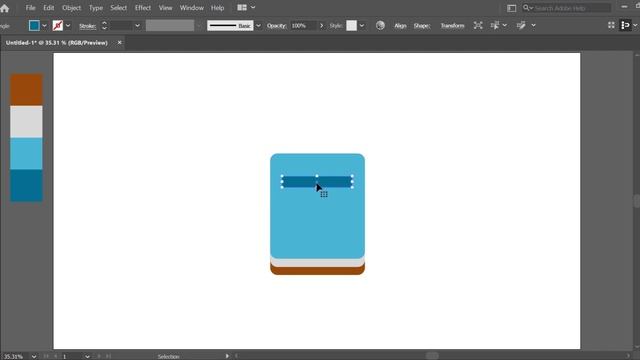Close the Untitled-1 document tab

(120, 42)
